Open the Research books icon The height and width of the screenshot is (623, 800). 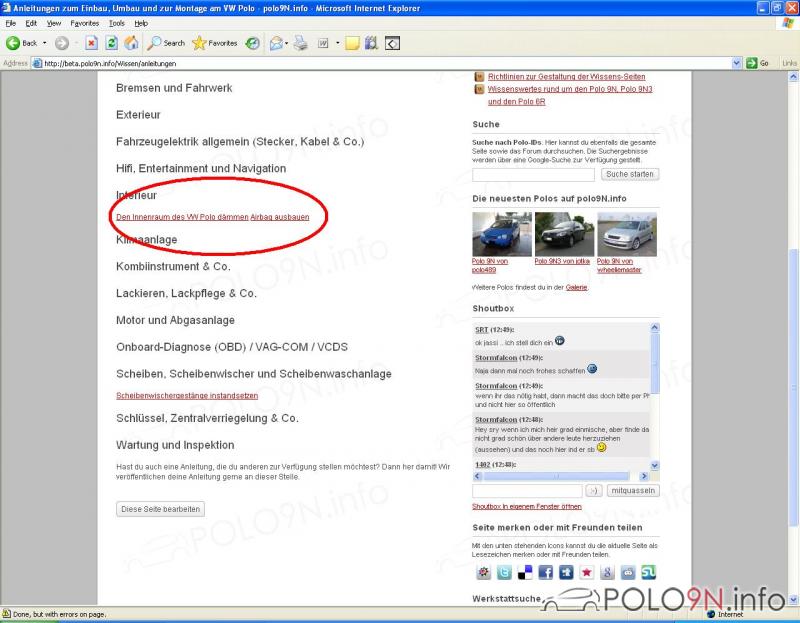[371, 43]
